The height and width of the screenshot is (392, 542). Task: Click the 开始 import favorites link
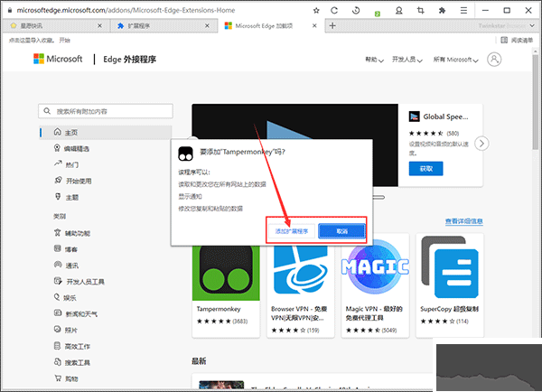(65, 40)
